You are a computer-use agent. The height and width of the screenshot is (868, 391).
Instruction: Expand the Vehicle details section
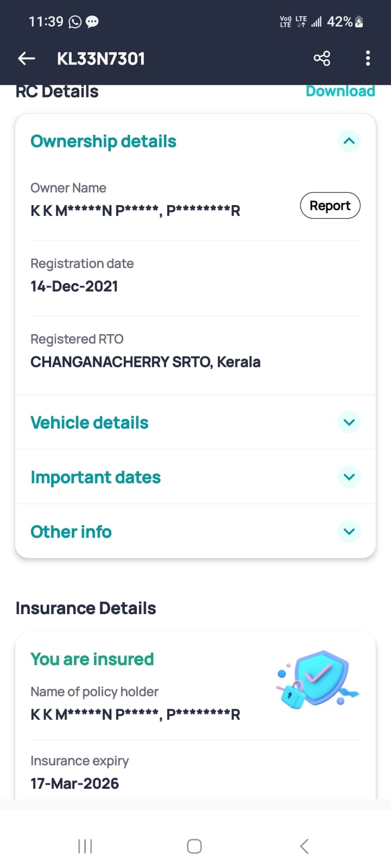pos(349,423)
